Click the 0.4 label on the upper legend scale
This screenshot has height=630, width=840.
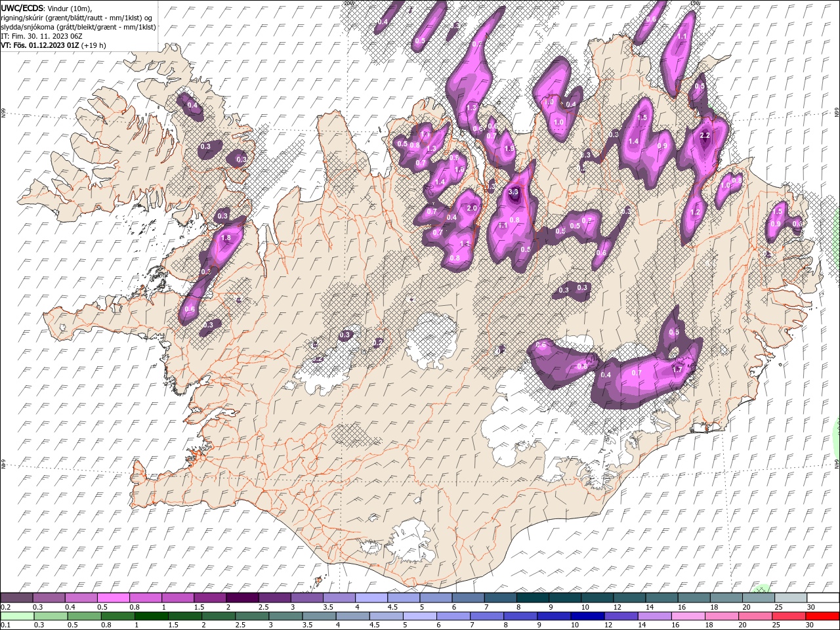pos(70,608)
